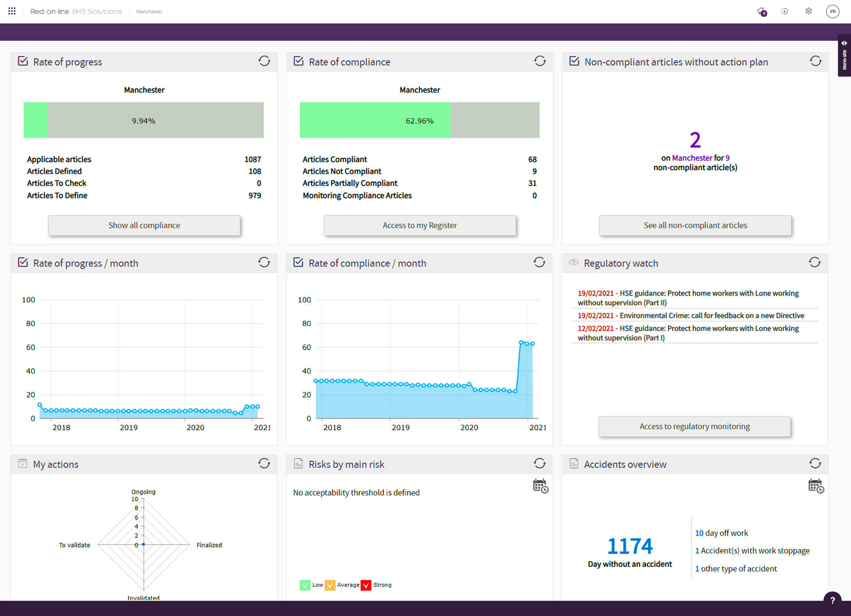851x616 pixels.
Task: Click Show all compliance button
Action: (144, 225)
